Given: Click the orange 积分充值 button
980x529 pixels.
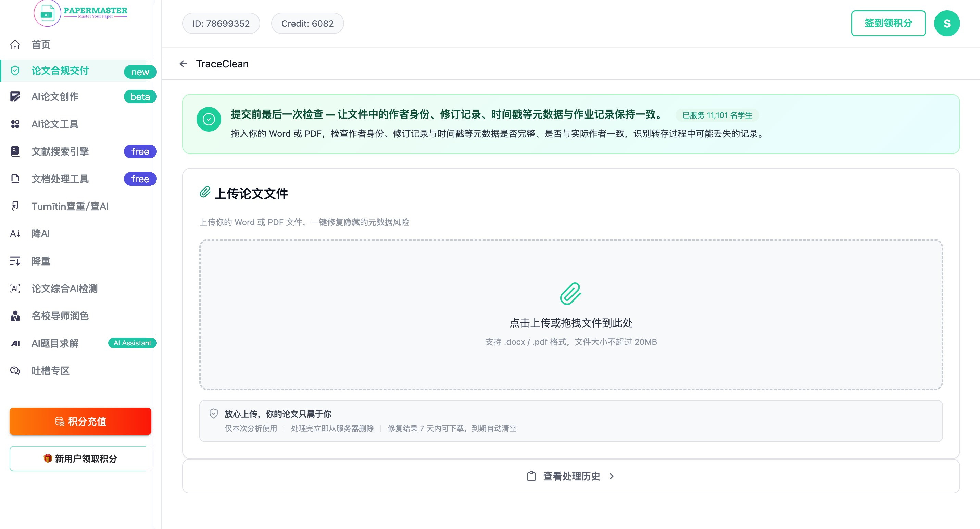Looking at the screenshot, I should pos(80,421).
